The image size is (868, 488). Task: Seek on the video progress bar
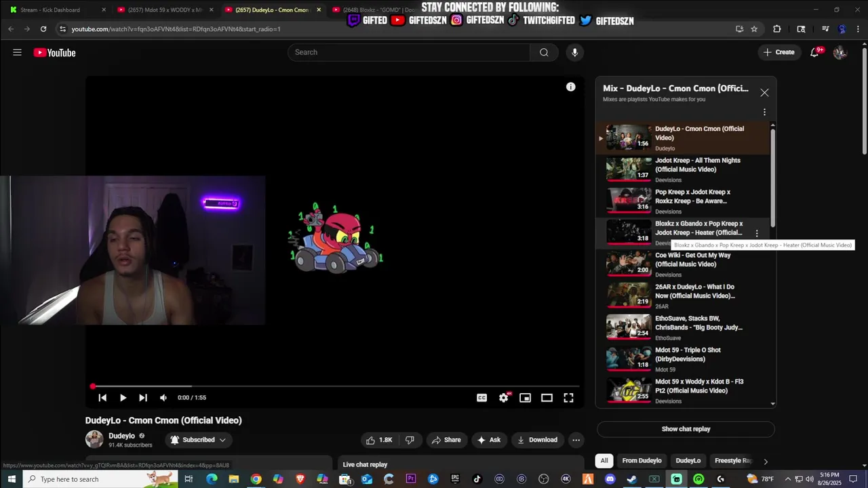coord(335,386)
